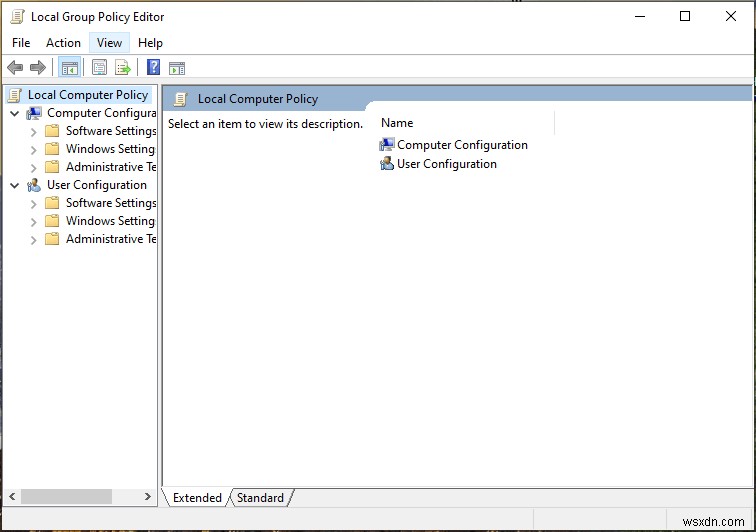The image size is (756, 532).
Task: Click the Export List toolbar icon
Action: pos(123,68)
